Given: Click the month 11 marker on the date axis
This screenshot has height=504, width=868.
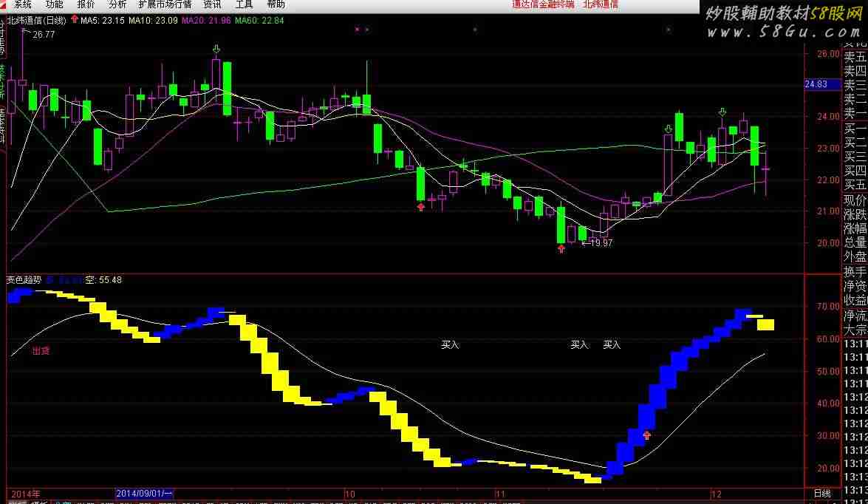Looking at the screenshot, I should pyautogui.click(x=500, y=494).
